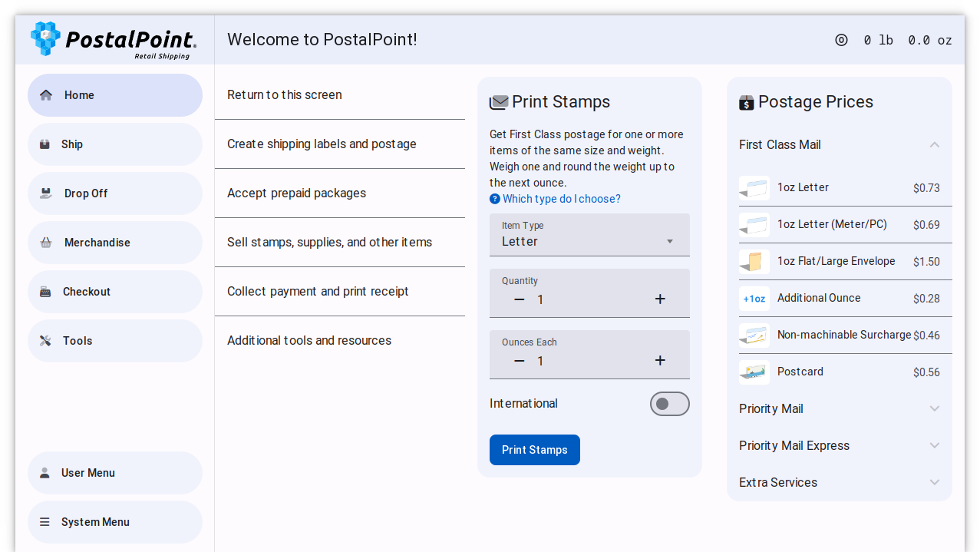Click the scale weight target icon
Viewport: 980px width, 552px height.
pyautogui.click(x=841, y=40)
